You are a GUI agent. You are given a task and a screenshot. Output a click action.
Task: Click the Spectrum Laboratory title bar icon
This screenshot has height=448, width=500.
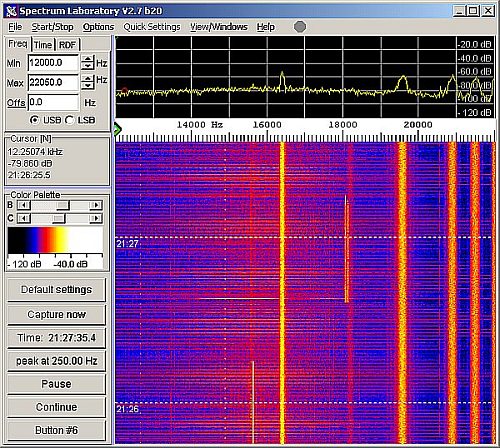tap(12, 11)
